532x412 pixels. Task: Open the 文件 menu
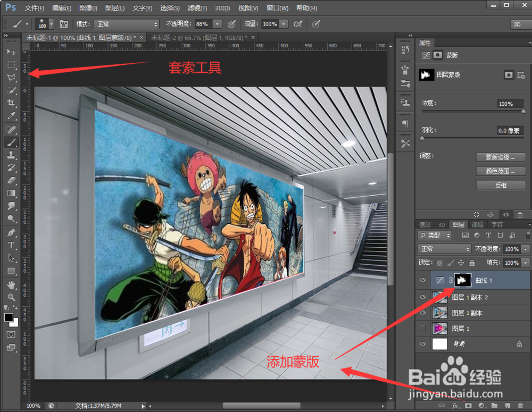point(35,8)
